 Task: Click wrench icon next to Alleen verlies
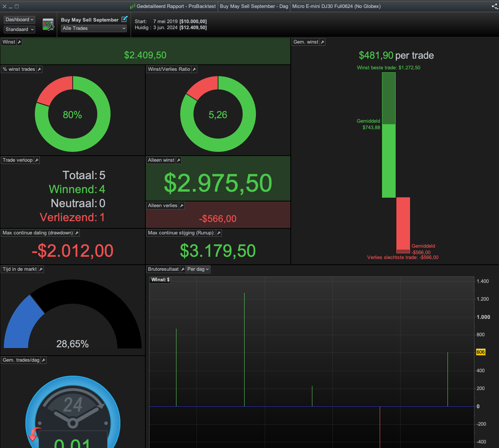[182, 206]
